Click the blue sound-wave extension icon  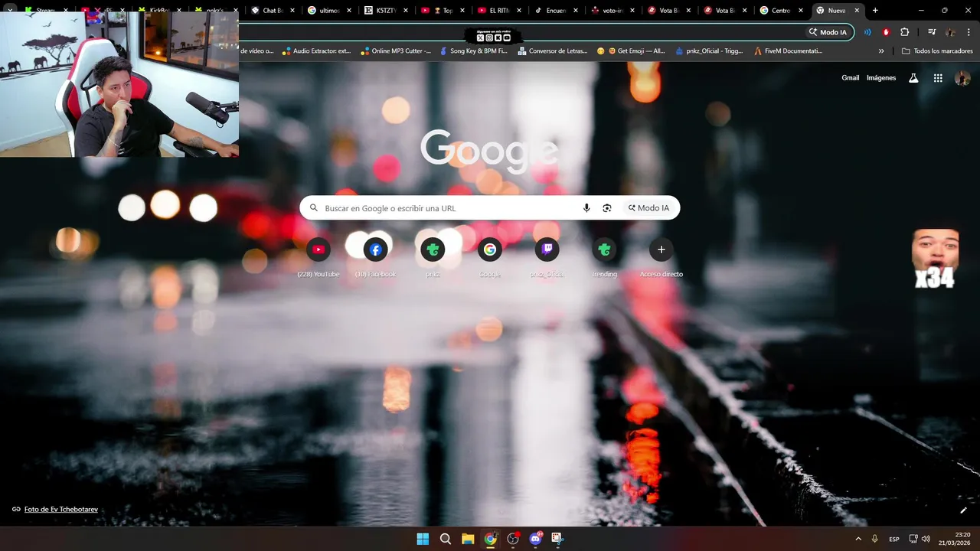pos(867,32)
